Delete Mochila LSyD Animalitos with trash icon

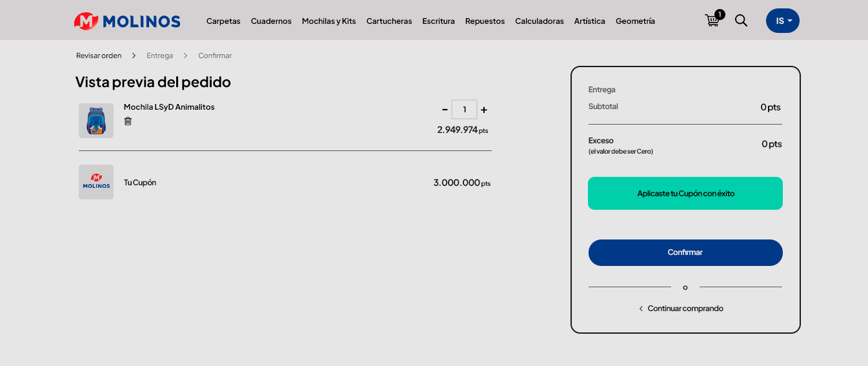pyautogui.click(x=128, y=121)
